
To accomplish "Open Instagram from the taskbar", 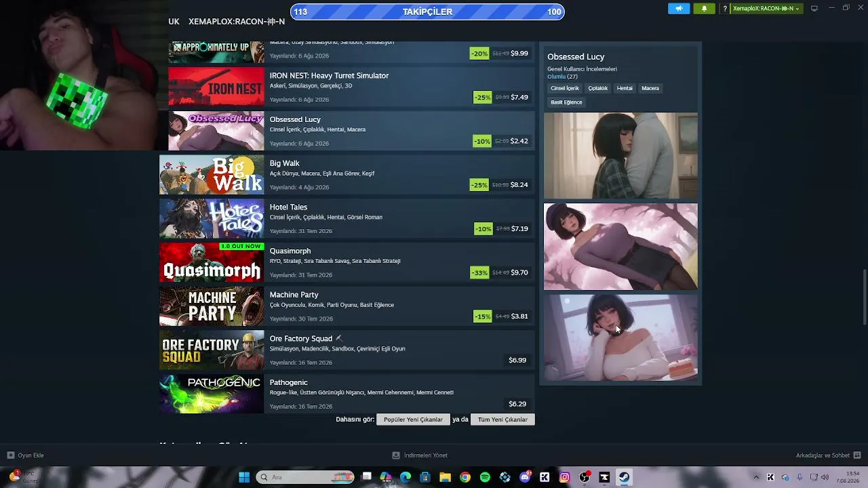I will [x=564, y=477].
